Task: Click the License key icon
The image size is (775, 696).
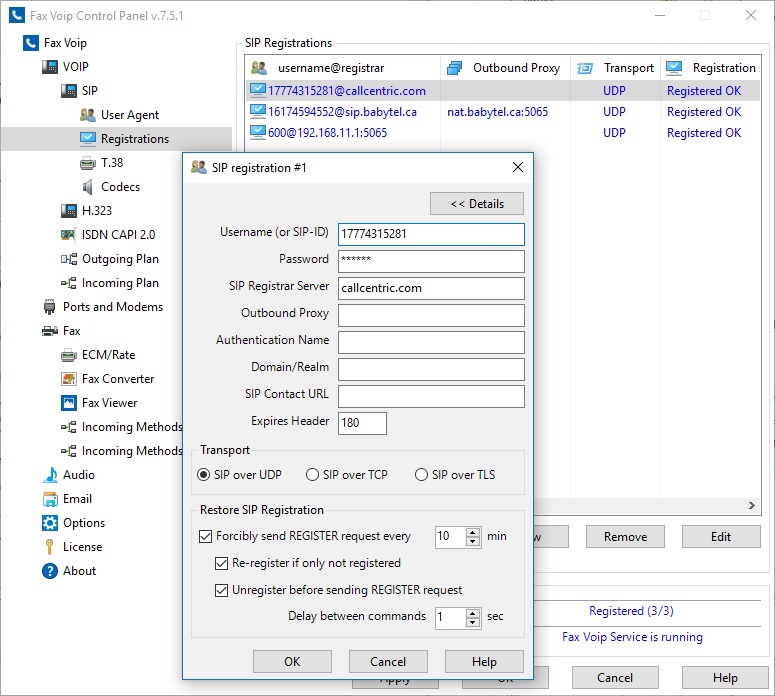Action: pos(49,547)
